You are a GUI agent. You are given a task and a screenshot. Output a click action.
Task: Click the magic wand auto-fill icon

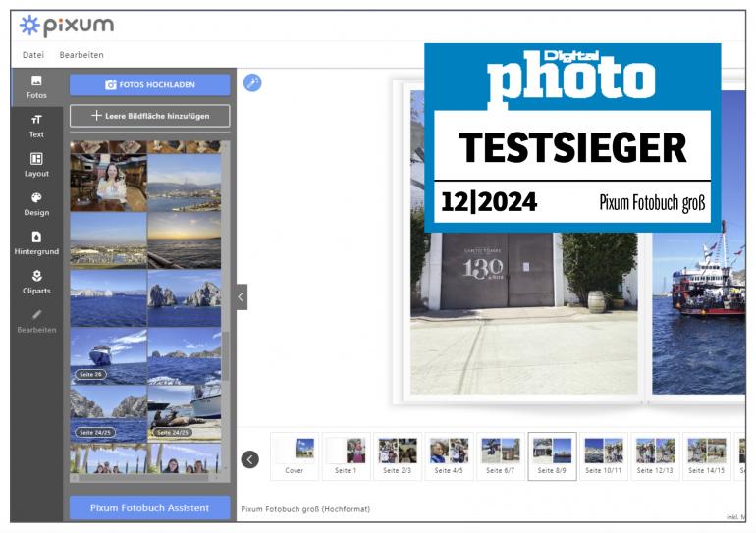coord(252,82)
